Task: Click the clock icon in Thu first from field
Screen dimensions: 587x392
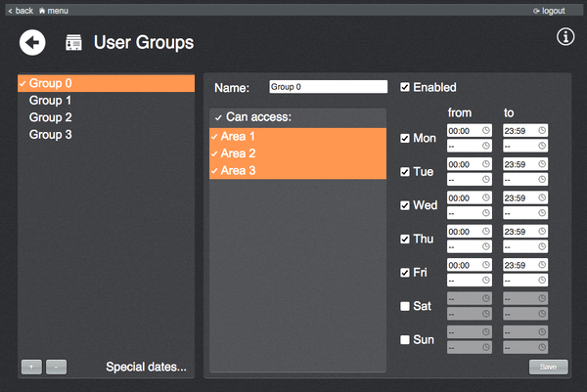Action: [485, 231]
